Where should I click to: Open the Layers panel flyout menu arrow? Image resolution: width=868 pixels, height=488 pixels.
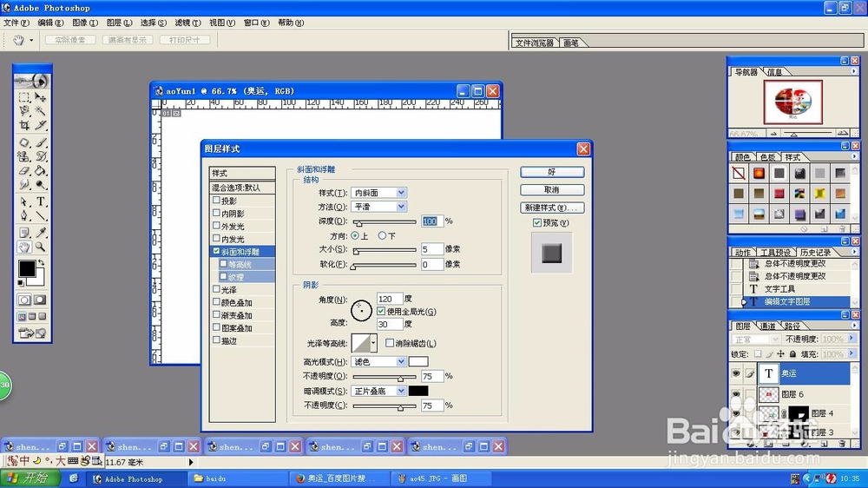pos(854,325)
